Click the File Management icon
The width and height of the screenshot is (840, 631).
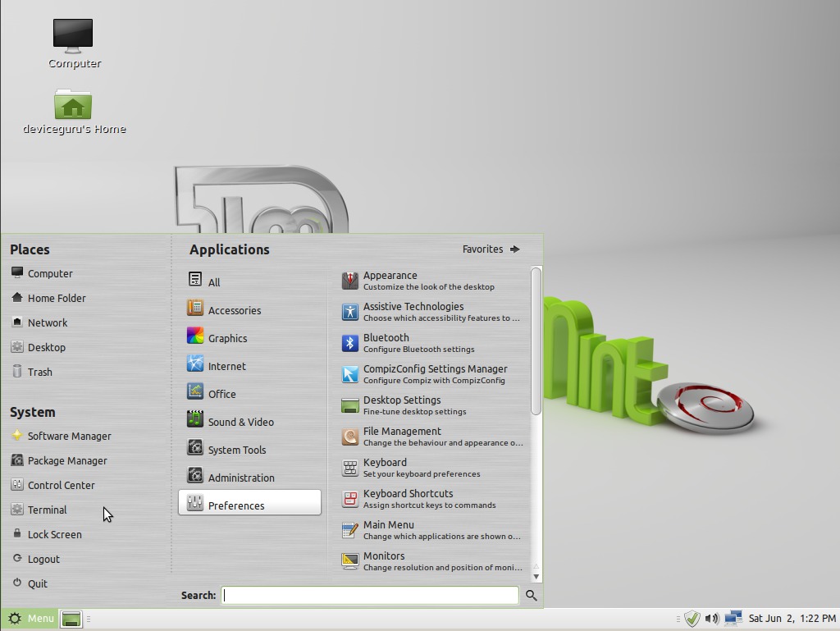coord(349,437)
